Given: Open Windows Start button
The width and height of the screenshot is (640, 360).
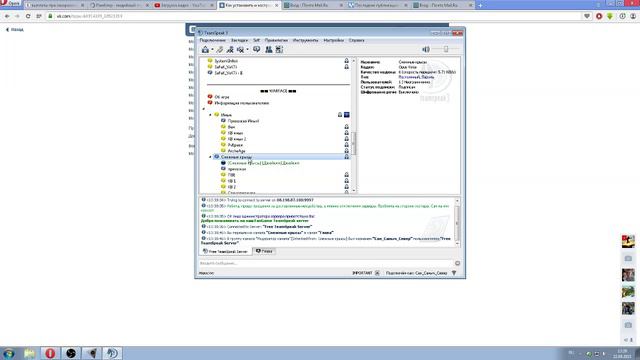Looking at the screenshot, I should coord(9,353).
